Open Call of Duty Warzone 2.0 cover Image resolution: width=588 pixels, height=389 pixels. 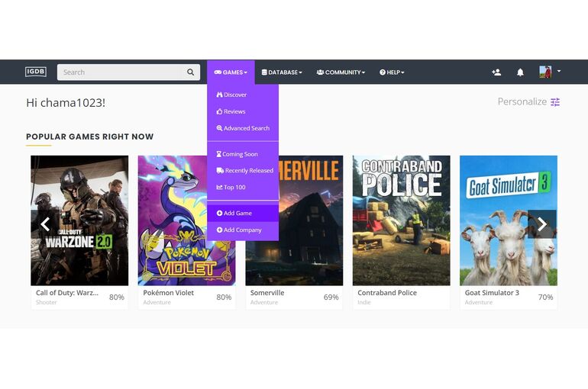[79, 220]
